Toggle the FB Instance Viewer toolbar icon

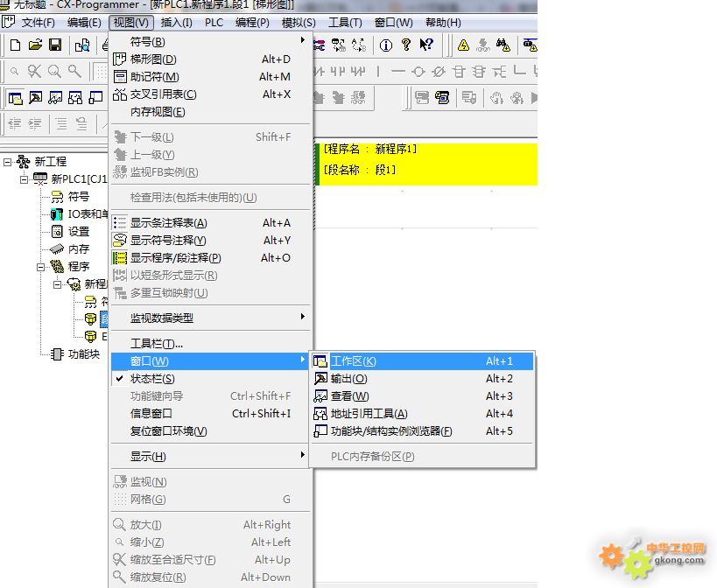pos(95,98)
